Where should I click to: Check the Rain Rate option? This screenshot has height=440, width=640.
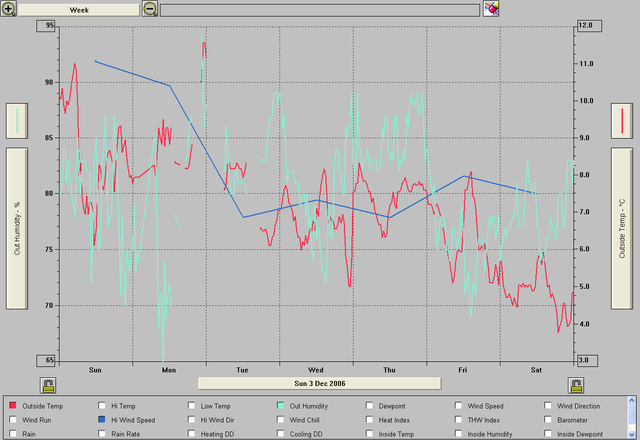tap(102, 434)
